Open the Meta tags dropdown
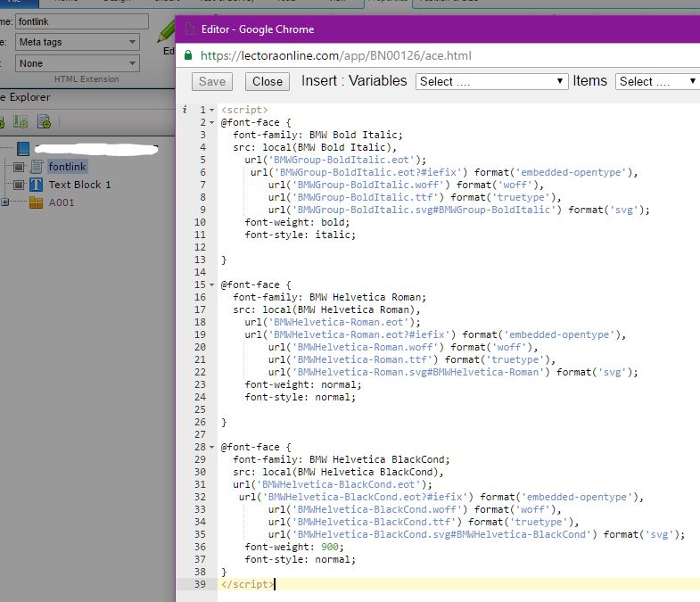The image size is (700, 602). tap(78, 42)
